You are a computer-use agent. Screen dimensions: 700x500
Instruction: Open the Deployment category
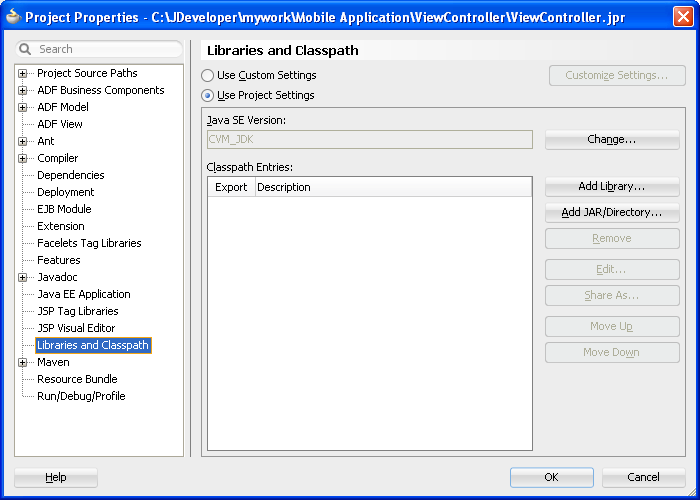pyautogui.click(x=65, y=192)
